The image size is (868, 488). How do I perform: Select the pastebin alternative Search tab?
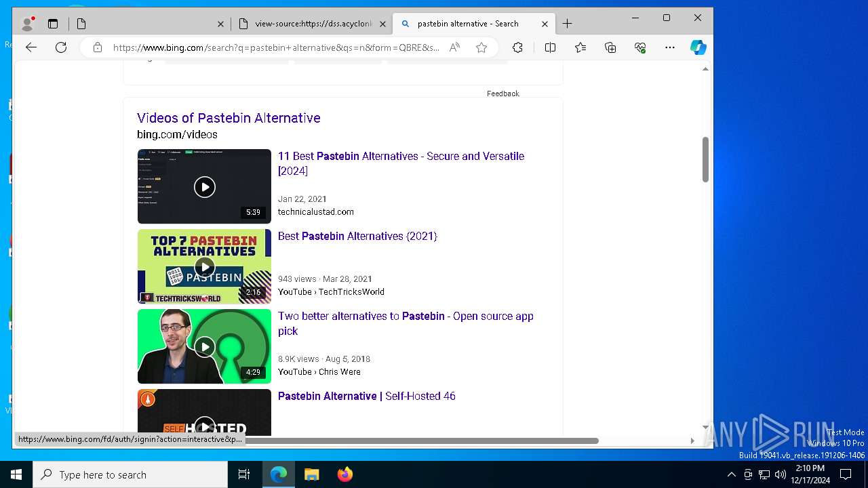pyautogui.click(x=474, y=24)
